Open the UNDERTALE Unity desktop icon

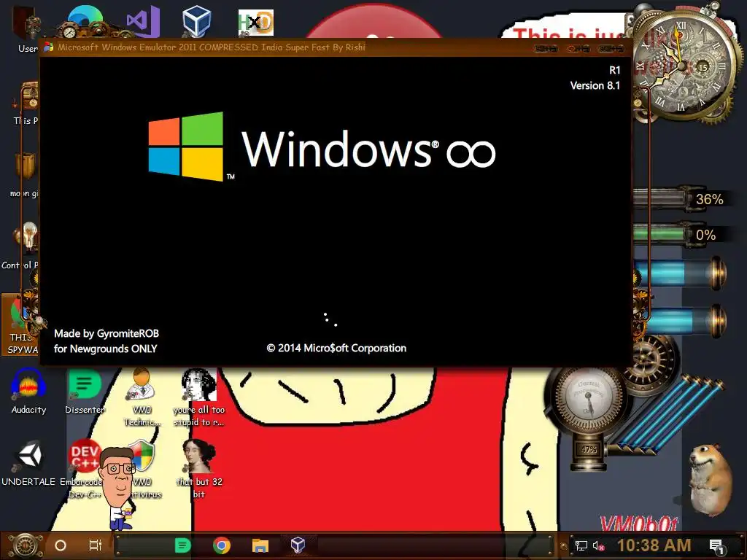coord(28,463)
